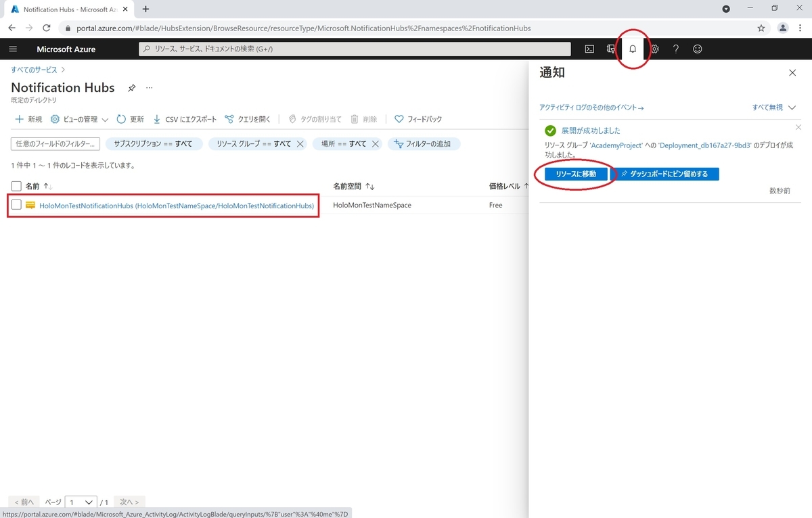This screenshot has height=518, width=812.
Task: Click the 前へ pagination button
Action: point(24,502)
